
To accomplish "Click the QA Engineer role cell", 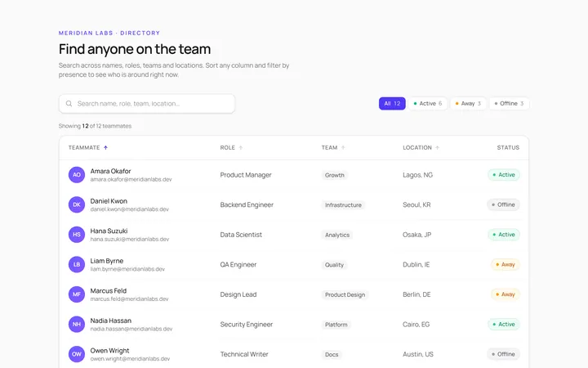I will point(238,264).
